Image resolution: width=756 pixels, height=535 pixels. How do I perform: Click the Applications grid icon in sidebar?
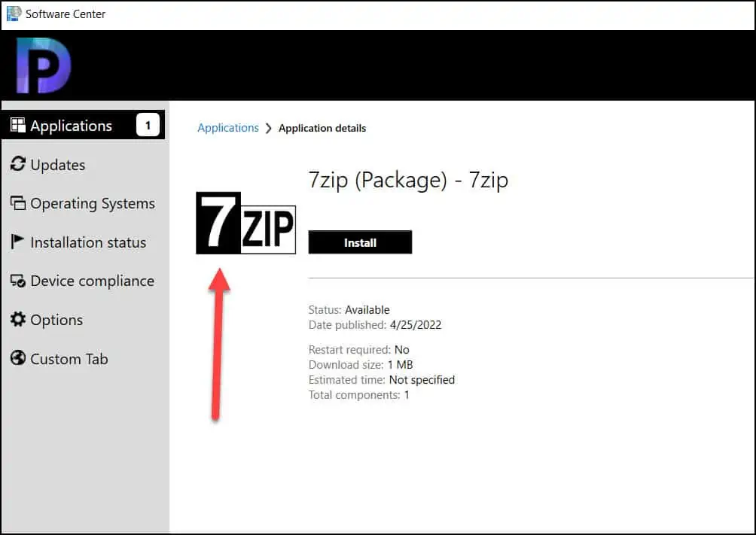(18, 126)
